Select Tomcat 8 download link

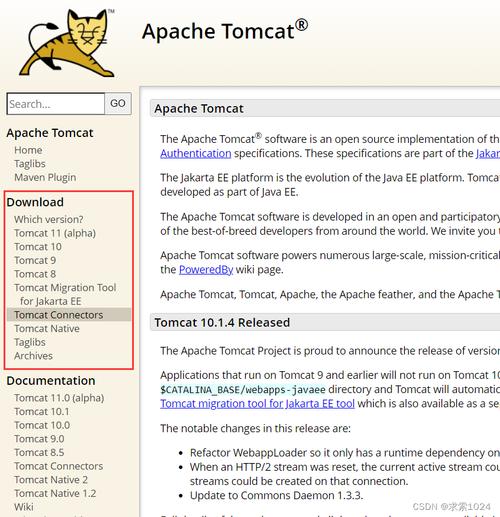tap(35, 274)
